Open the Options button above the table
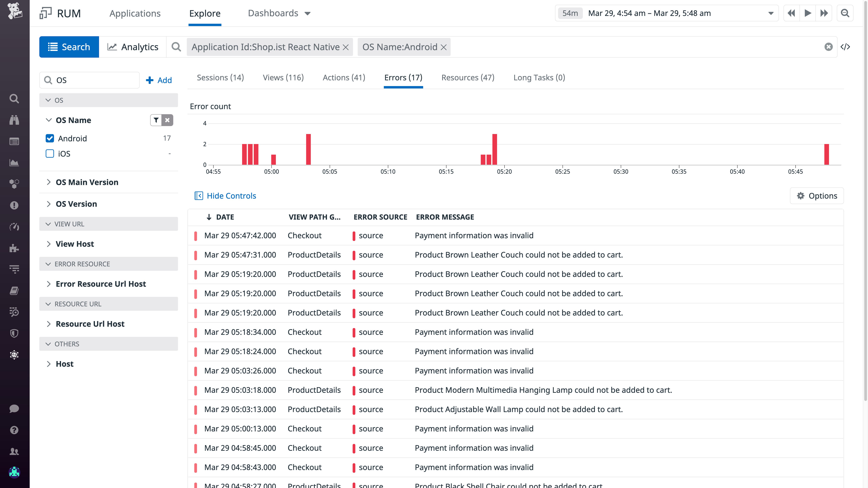The height and width of the screenshot is (488, 868). pyautogui.click(x=816, y=196)
